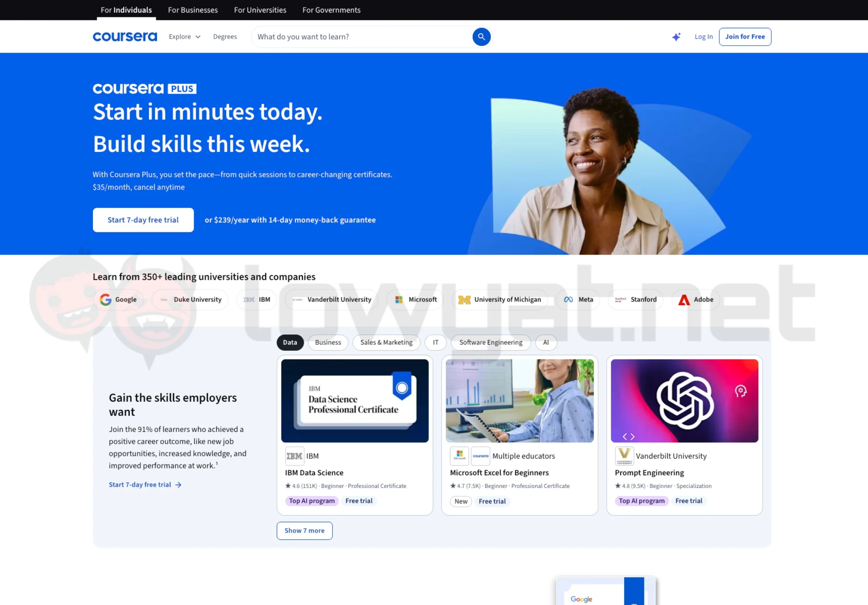The height and width of the screenshot is (605, 868).
Task: Click the Join for Free button
Action: (745, 37)
